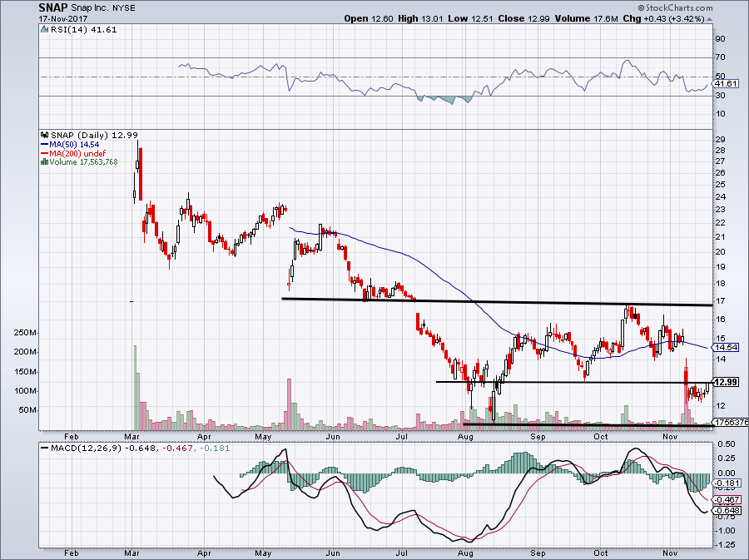This screenshot has width=749, height=560.
Task: Click the 250M label on the volume axis
Action: [25, 333]
